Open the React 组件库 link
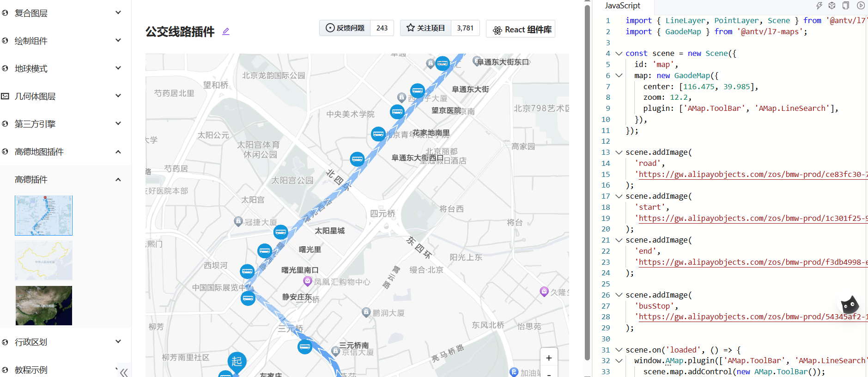 coord(521,29)
